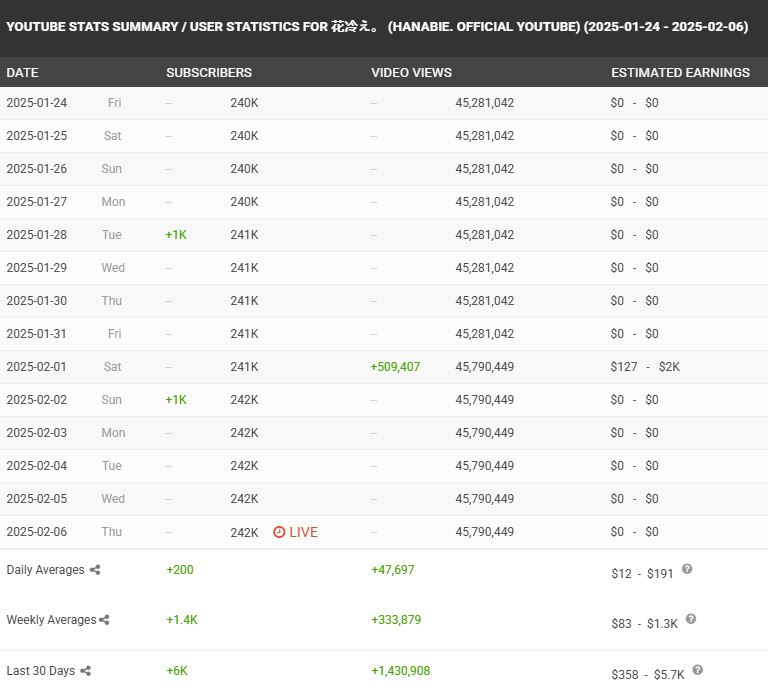Click date cell 2025-01-26
The width and height of the screenshot is (768, 693).
(x=37, y=168)
